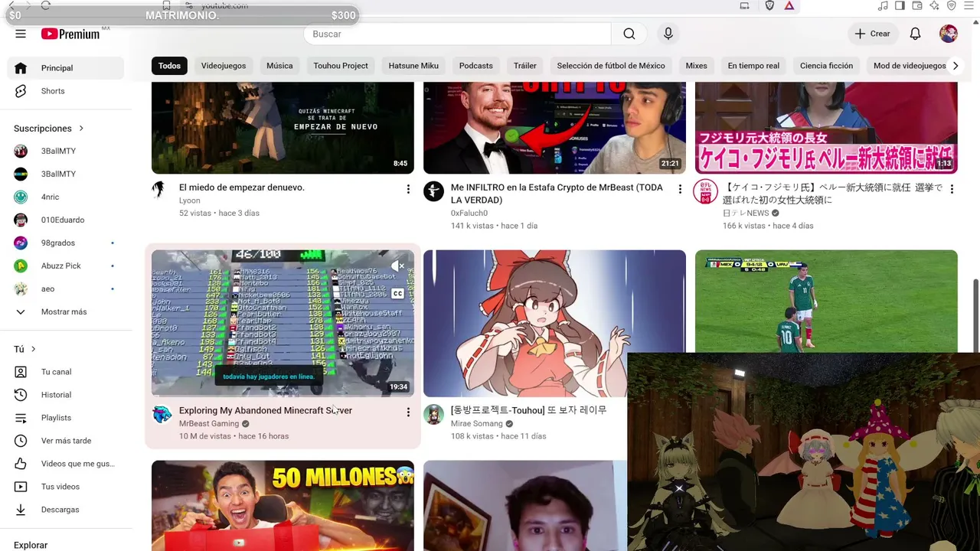Click the search magnifier button
This screenshot has width=980, height=551.
click(x=629, y=34)
